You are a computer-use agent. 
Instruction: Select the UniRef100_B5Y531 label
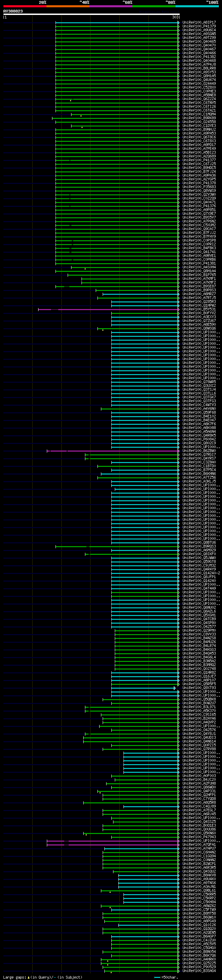[199, 309]
